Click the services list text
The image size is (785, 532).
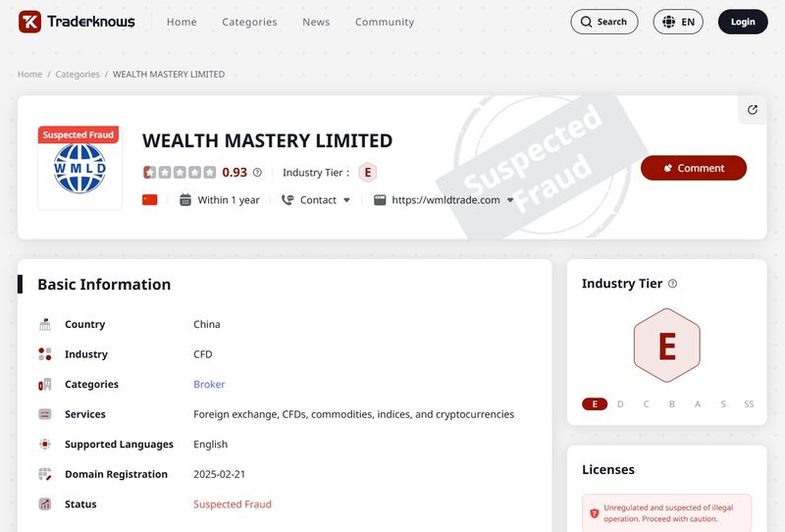(353, 414)
